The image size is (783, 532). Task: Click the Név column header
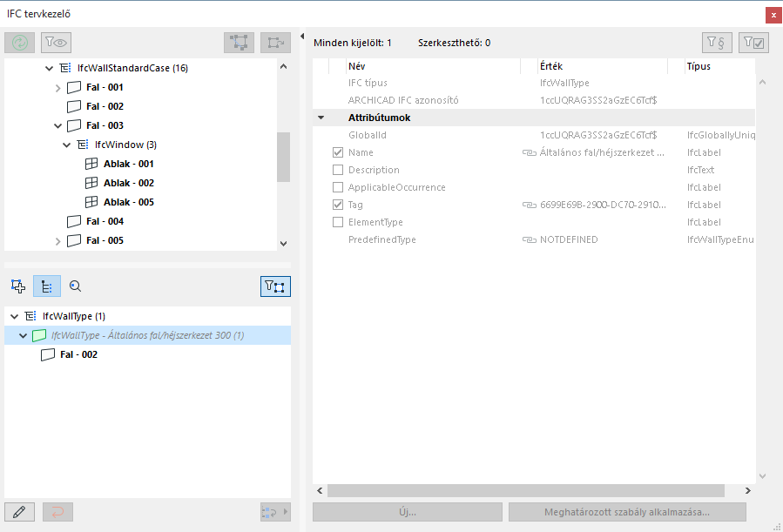pos(433,66)
